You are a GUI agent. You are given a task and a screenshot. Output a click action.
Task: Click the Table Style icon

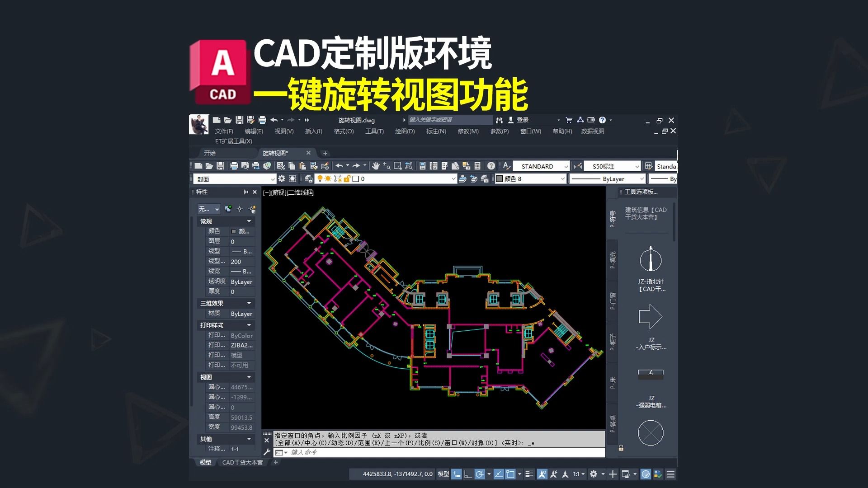point(649,166)
